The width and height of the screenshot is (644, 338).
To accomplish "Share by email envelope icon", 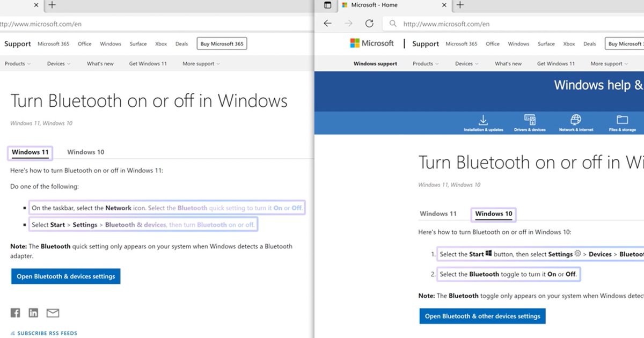I will point(53,313).
